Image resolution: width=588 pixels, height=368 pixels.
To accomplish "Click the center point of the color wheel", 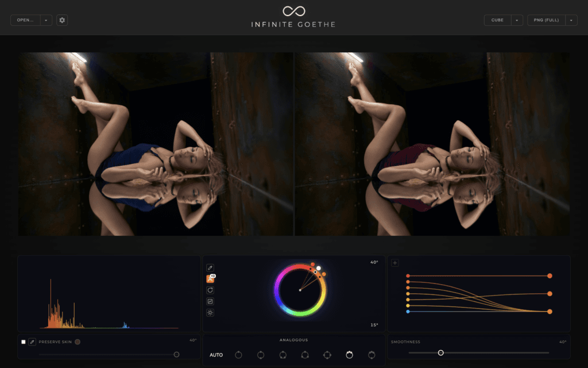I will [x=300, y=290].
